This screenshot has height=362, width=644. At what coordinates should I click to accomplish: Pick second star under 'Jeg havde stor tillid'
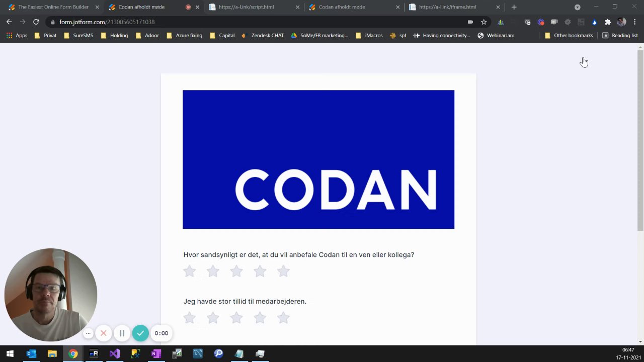pyautogui.click(x=213, y=318)
